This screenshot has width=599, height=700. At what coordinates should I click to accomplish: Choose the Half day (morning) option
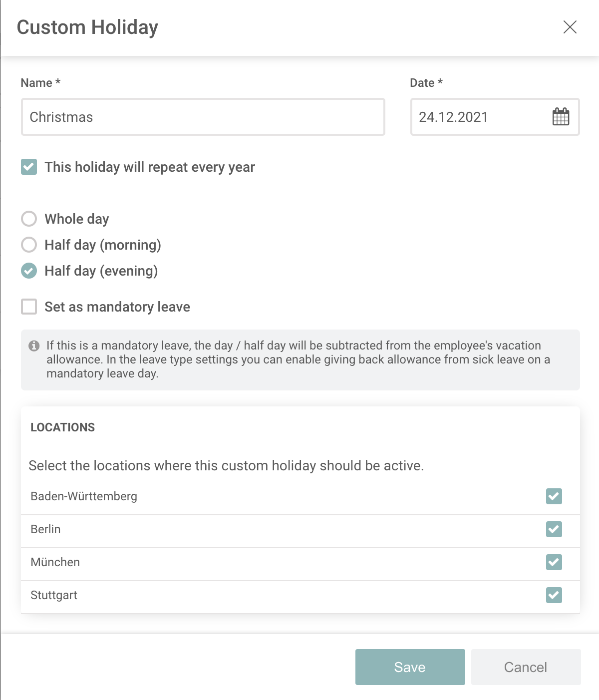pyautogui.click(x=29, y=245)
